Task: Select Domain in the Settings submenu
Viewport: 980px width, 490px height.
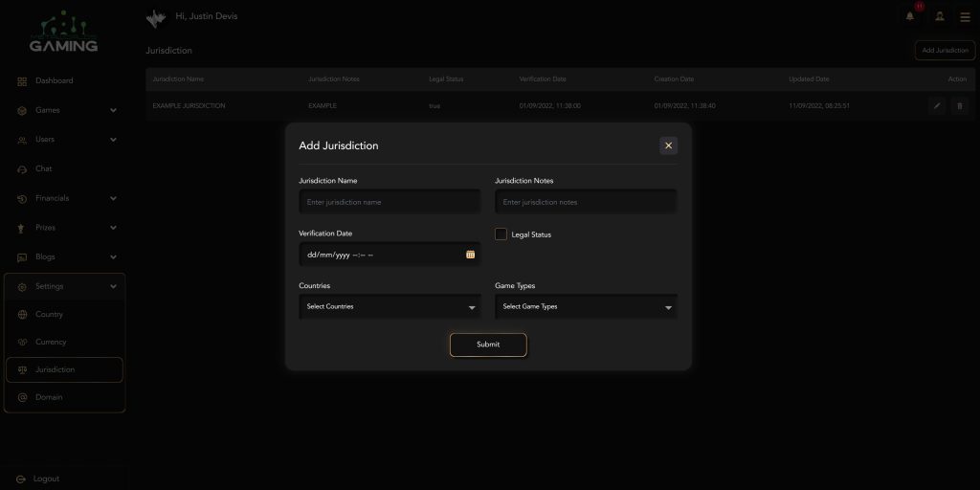Action: tap(49, 397)
